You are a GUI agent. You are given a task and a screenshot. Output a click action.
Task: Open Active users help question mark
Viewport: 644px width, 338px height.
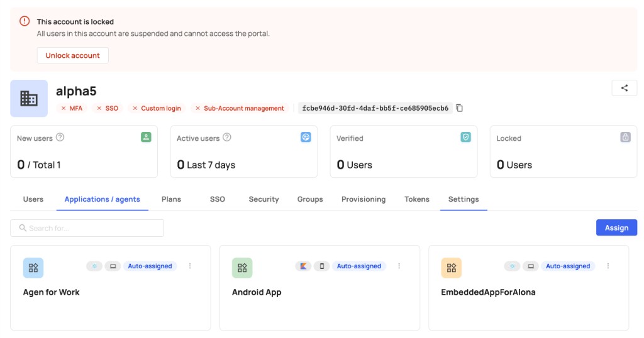pos(226,138)
